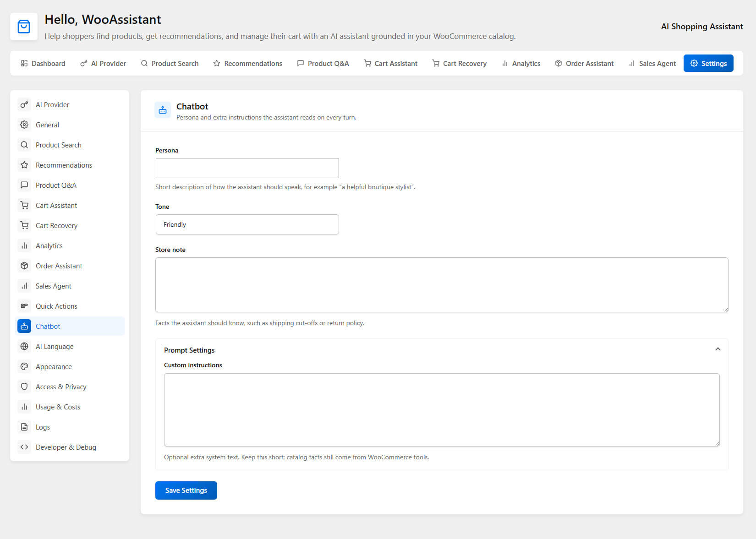This screenshot has width=756, height=539.
Task: Focus the Store note textarea
Action: point(442,285)
